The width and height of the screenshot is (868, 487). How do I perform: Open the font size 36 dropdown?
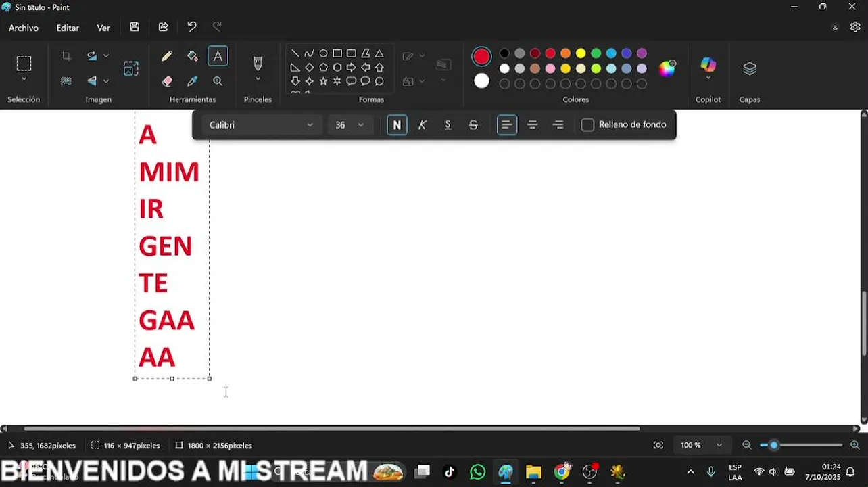click(x=349, y=125)
